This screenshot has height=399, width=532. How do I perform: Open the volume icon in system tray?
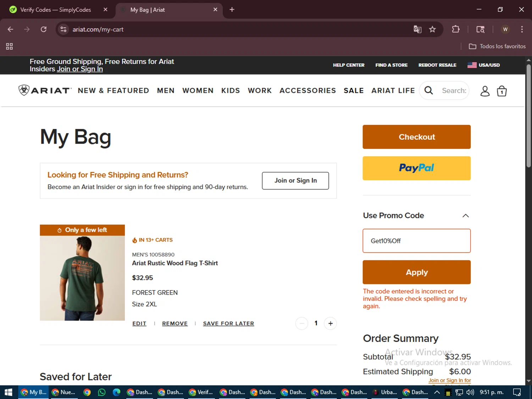[470, 392]
